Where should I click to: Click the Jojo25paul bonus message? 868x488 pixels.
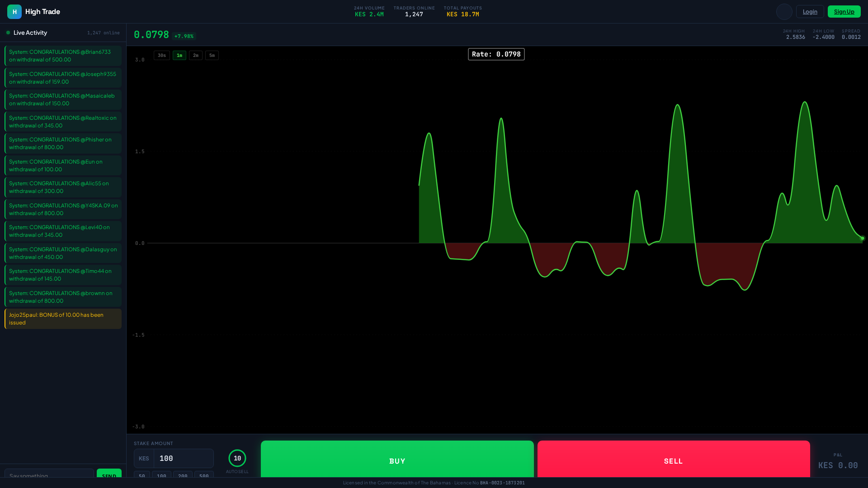click(x=63, y=319)
